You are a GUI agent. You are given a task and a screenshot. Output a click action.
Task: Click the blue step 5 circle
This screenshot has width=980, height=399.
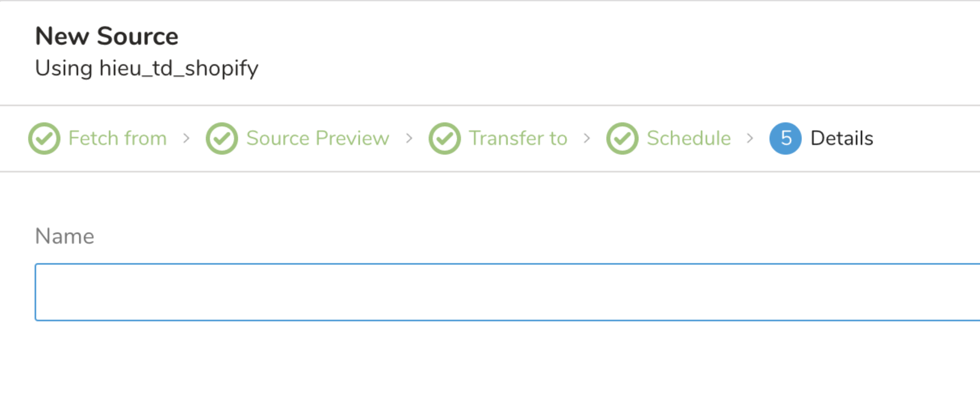coord(785,139)
